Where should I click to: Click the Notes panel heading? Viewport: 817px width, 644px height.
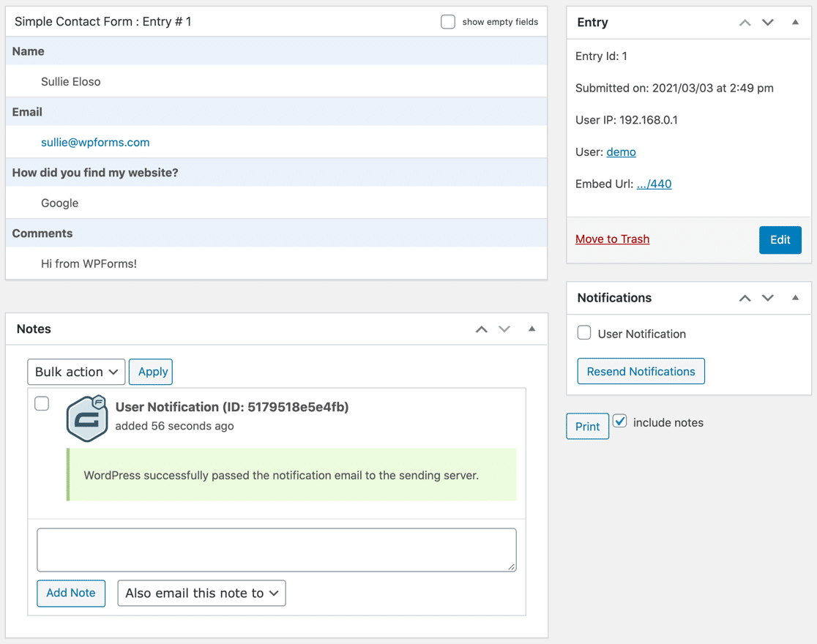pos(34,329)
